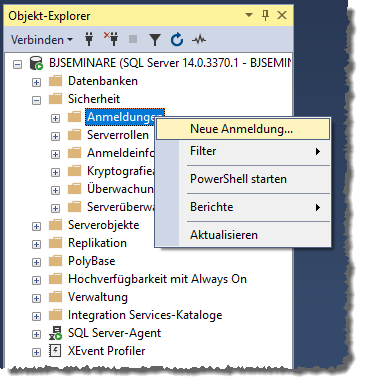
Task: Toggle the auto-hide pin icon
Action: pyautogui.click(x=265, y=15)
